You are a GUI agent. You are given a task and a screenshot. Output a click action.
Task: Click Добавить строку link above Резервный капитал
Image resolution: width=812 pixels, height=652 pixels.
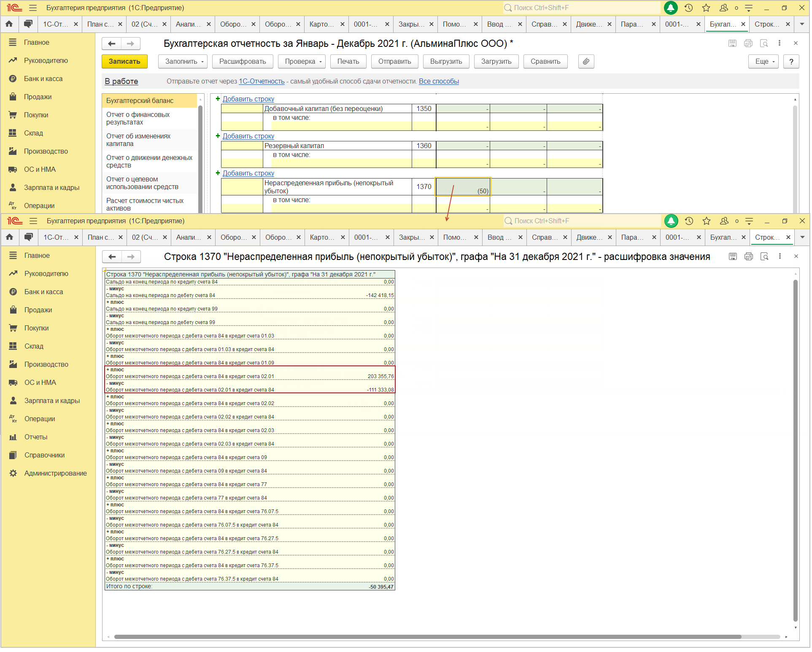[248, 136]
